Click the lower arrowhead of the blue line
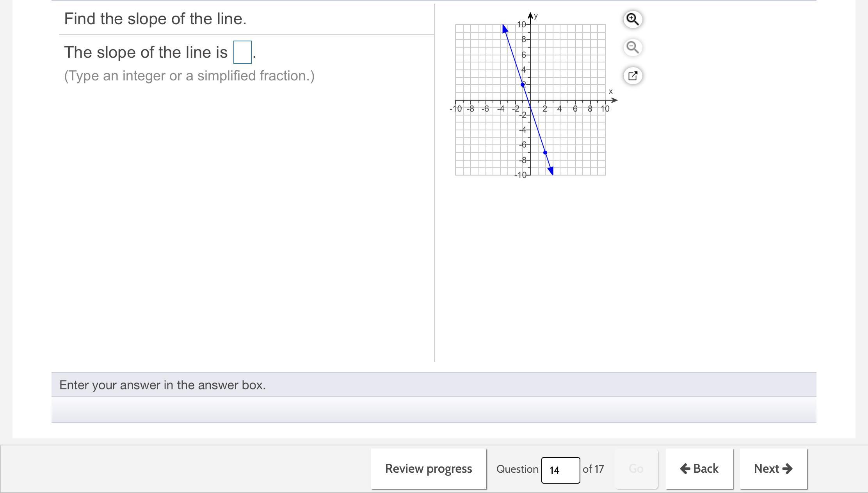 [551, 171]
